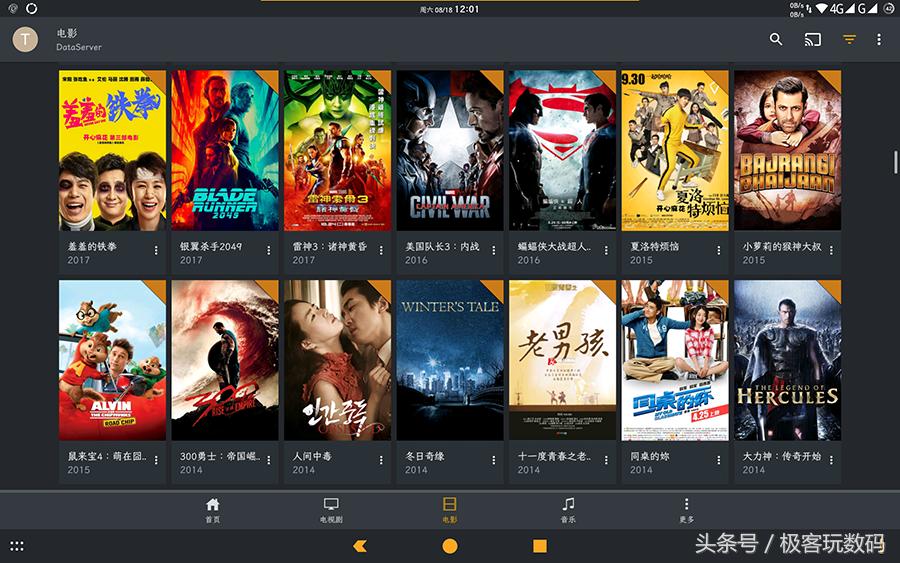Select the title text 银翼杀手2049

coord(211,246)
